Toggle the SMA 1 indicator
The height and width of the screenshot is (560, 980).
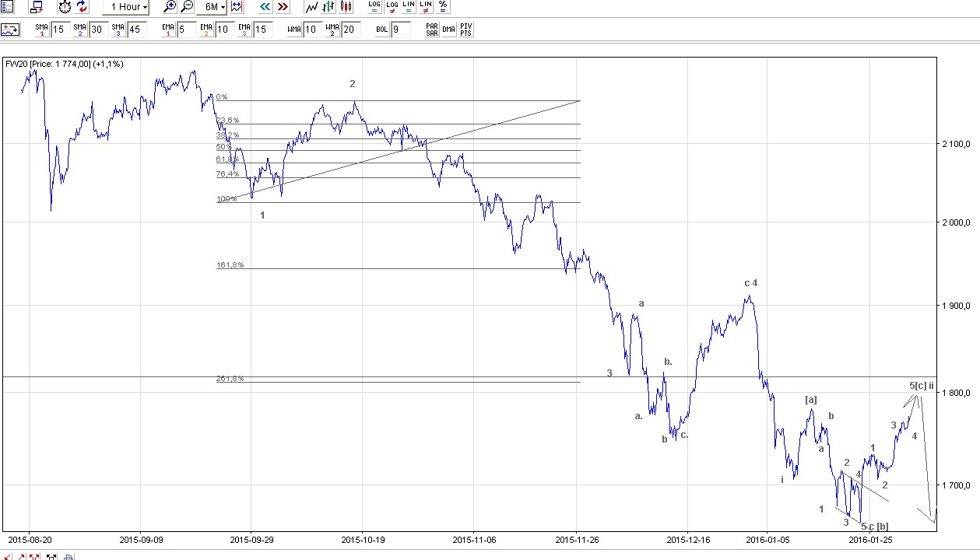point(41,30)
